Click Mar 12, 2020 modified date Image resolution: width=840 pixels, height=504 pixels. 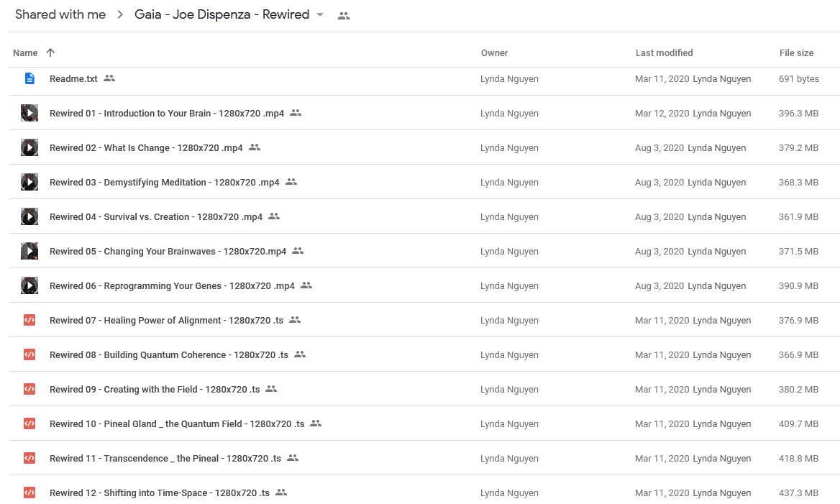662,114
